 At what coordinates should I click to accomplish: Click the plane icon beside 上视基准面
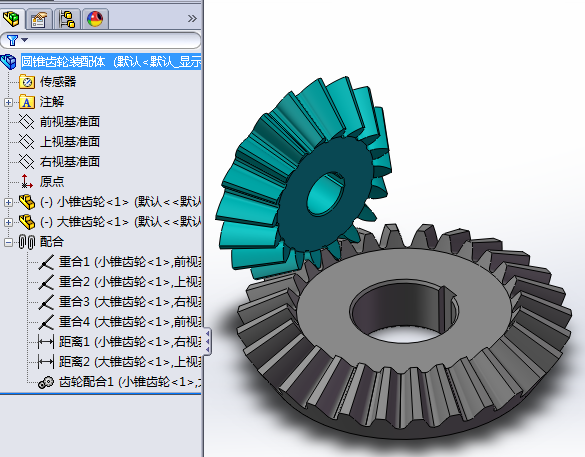27,142
